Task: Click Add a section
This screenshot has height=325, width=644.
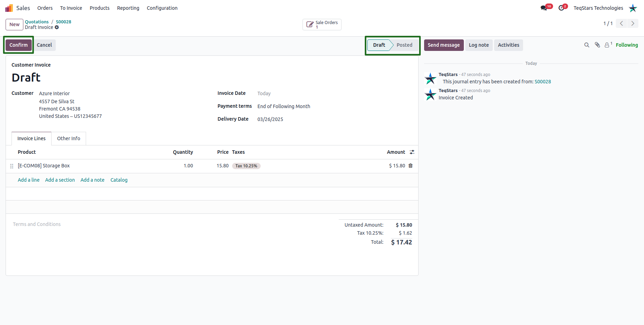Action: coord(60,180)
